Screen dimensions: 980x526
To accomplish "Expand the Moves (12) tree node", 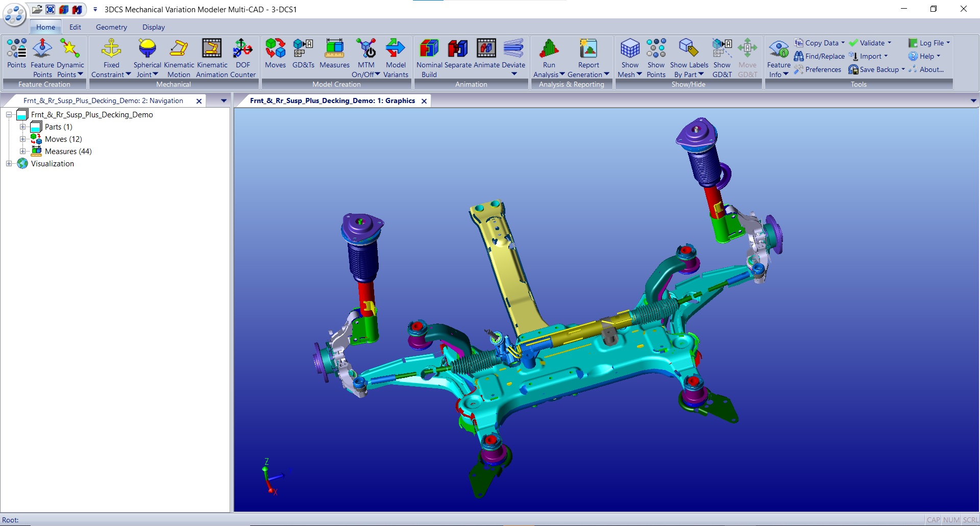I will coord(22,139).
